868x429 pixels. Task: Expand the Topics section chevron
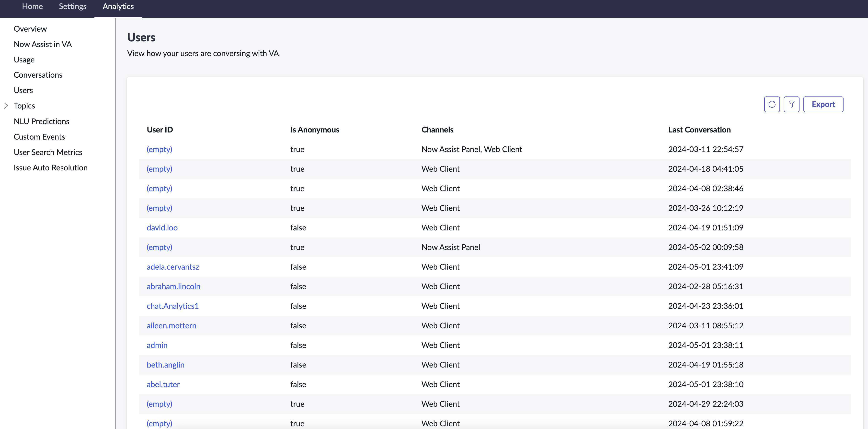tap(6, 106)
